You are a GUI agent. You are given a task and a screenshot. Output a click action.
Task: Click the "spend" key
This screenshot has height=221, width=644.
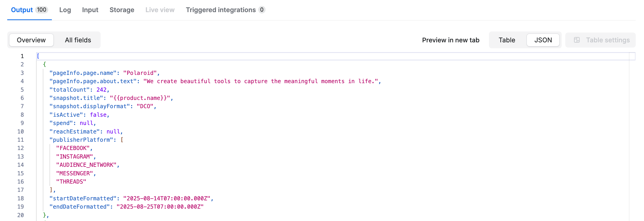coord(61,123)
